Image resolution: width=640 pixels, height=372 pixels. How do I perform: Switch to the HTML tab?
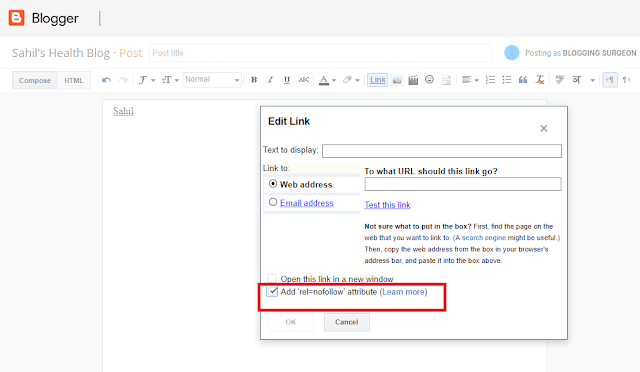73,80
